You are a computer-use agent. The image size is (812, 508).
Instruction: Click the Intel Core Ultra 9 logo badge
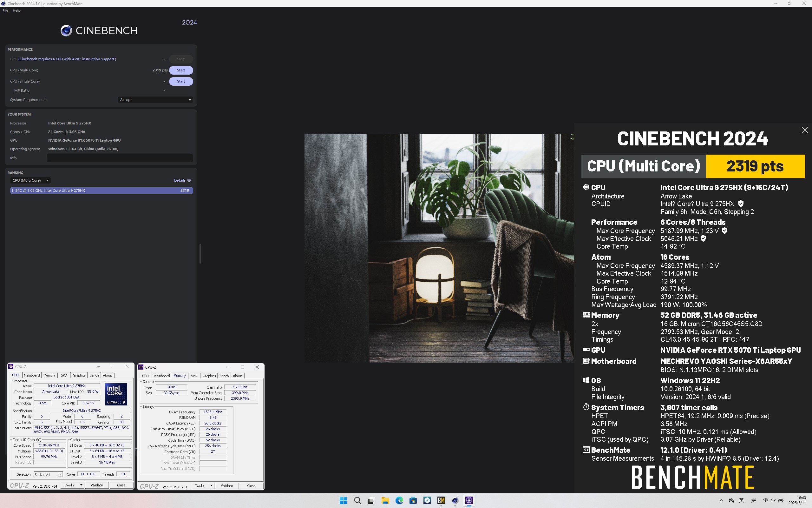[x=116, y=394]
